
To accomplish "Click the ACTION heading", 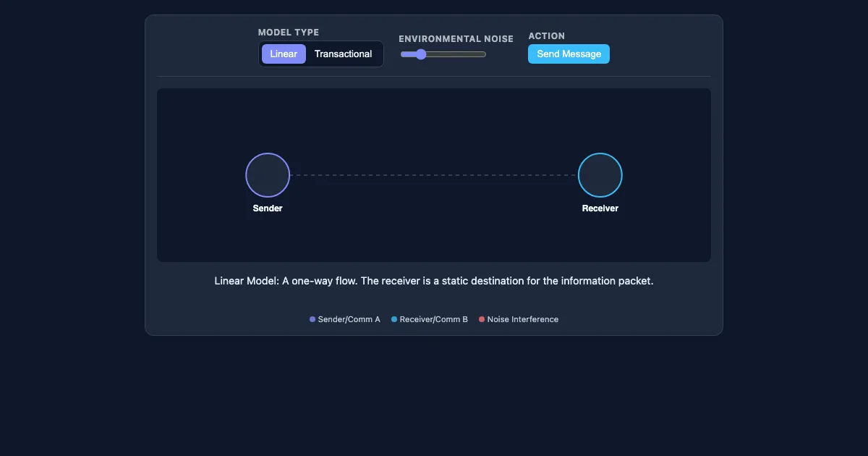I will pos(547,36).
